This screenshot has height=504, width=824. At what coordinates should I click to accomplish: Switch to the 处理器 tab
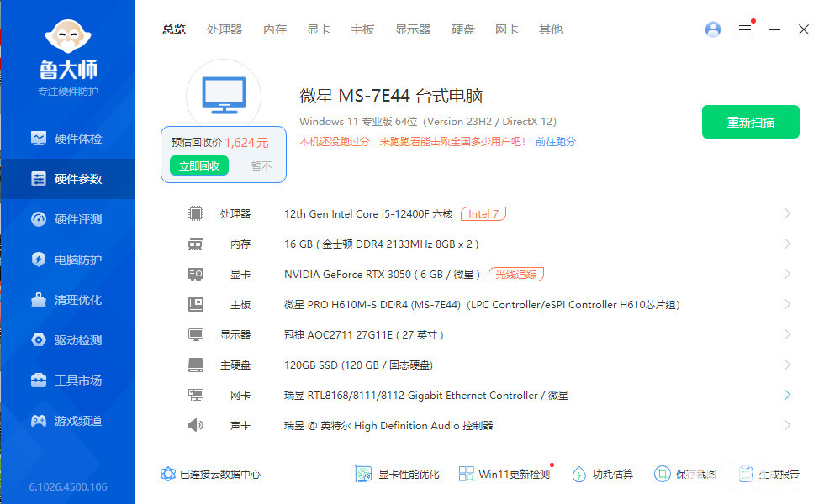224,29
